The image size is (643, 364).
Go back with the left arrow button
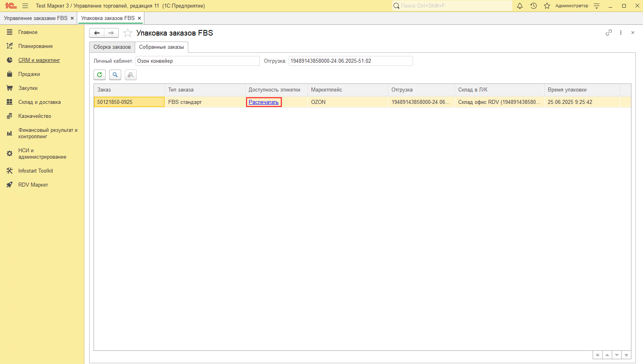click(x=97, y=33)
